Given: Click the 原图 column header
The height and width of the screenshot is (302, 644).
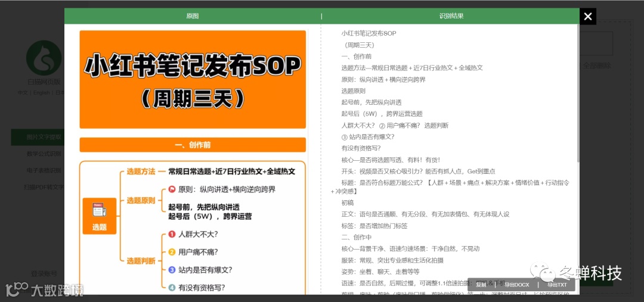Looking at the screenshot, I should (x=193, y=16).
